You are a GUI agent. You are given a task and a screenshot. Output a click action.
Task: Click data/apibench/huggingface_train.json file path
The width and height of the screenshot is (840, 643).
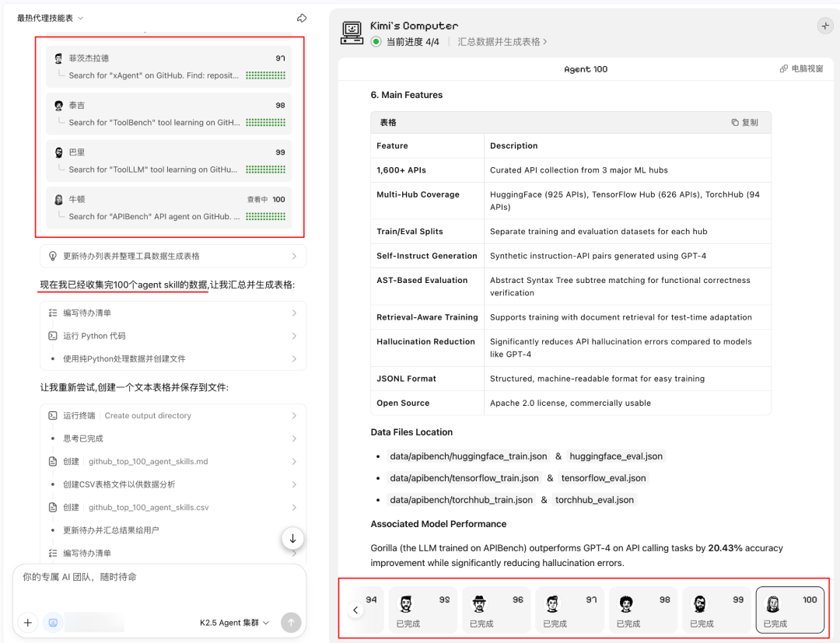click(x=468, y=456)
